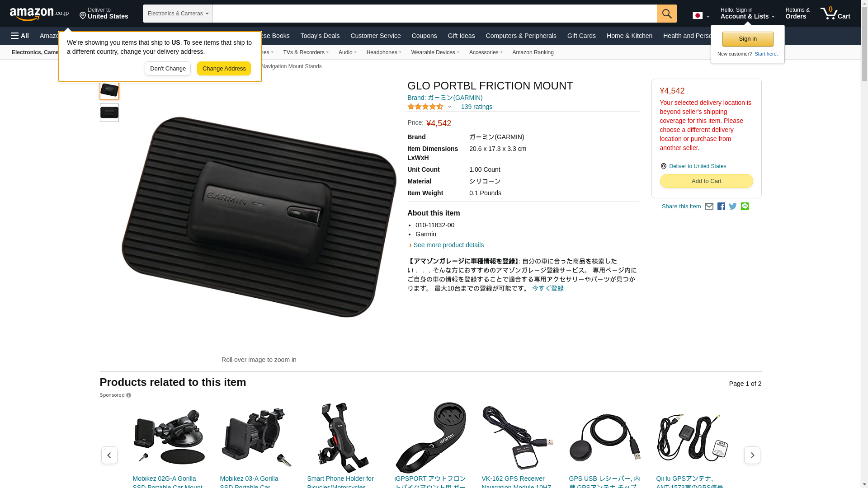Open the All hamburger menu
The height and width of the screenshot is (488, 868).
(x=20, y=36)
